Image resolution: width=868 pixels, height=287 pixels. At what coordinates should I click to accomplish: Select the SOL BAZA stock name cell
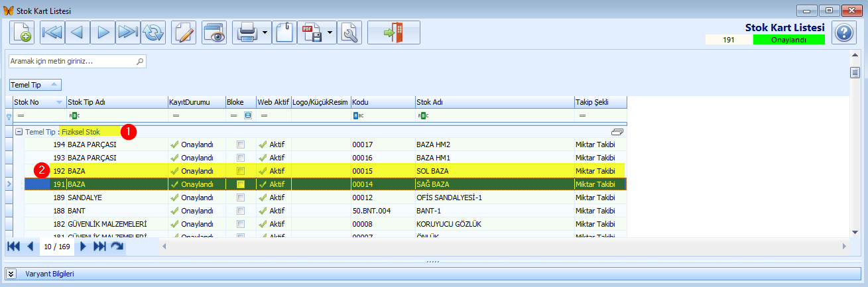[494, 170]
